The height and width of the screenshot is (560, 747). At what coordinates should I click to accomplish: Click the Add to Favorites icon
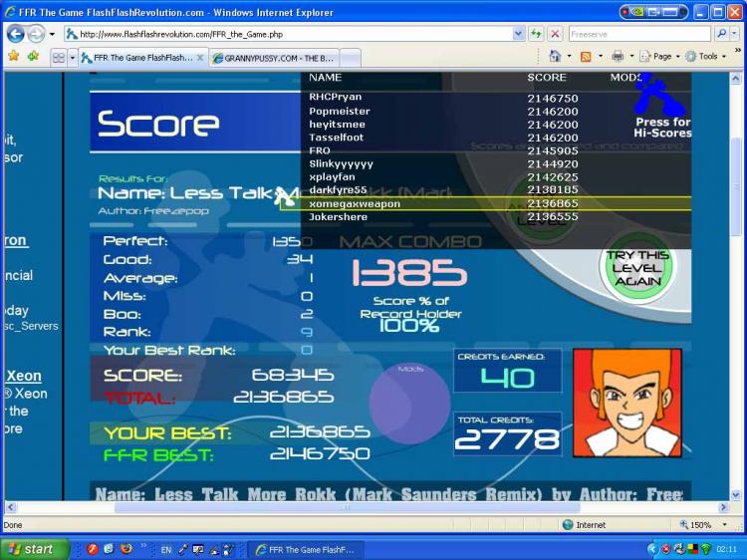click(x=33, y=56)
